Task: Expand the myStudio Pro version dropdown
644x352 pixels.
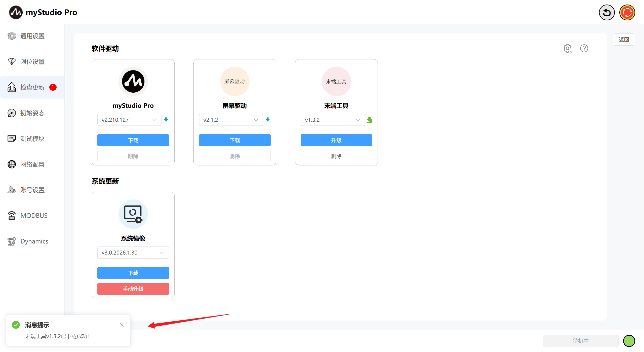Action: pos(129,120)
